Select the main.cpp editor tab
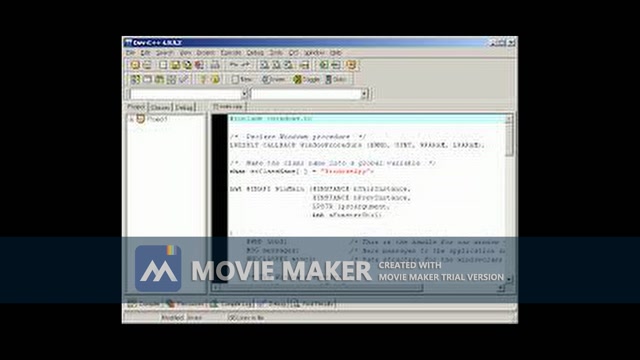 pyautogui.click(x=228, y=107)
